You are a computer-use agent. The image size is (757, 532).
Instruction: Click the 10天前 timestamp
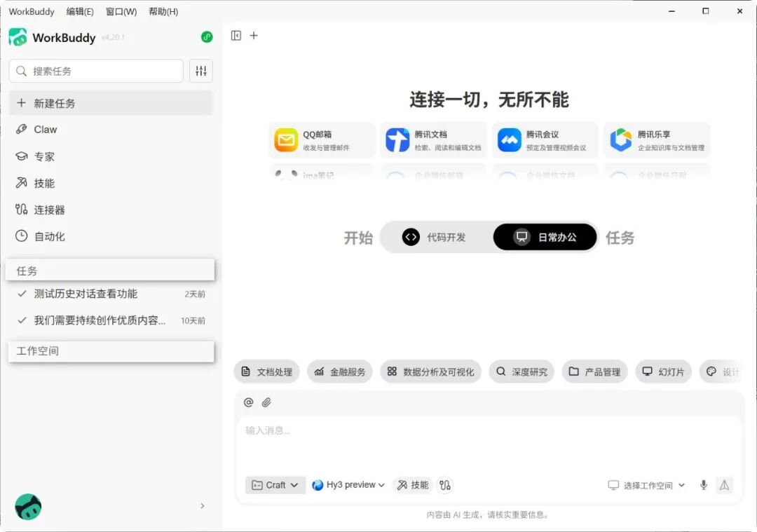(193, 320)
